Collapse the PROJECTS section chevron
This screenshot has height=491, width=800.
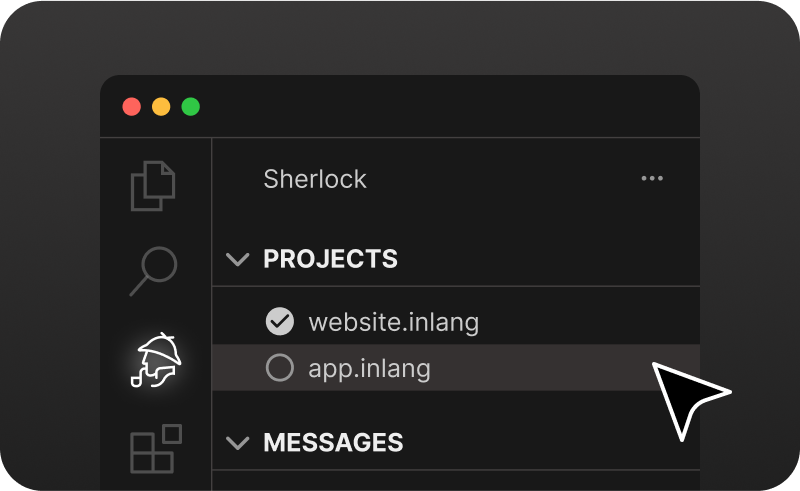click(x=237, y=260)
